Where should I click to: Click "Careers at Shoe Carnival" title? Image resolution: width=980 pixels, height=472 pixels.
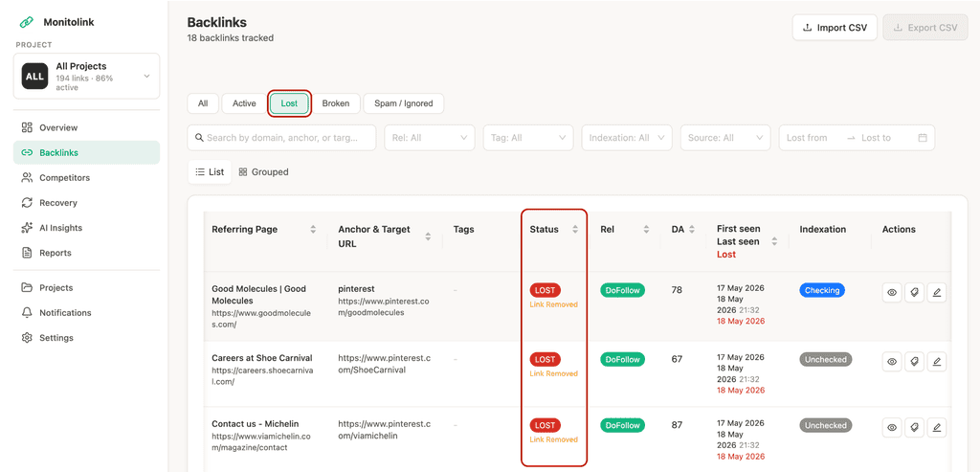262,358
